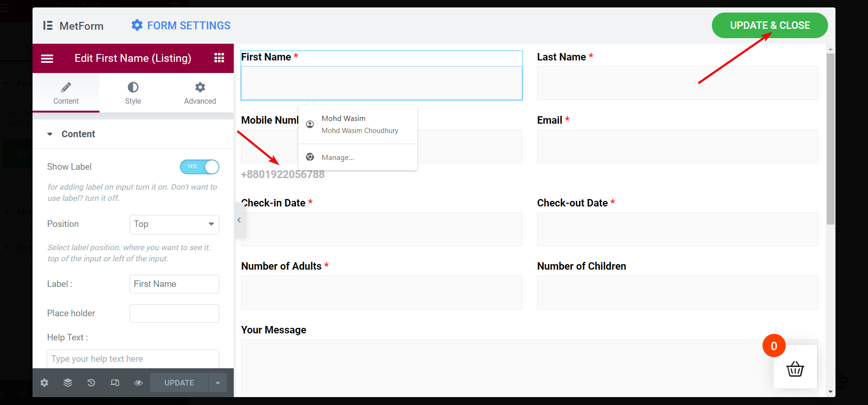
Task: Choose Manage... in the autofill popup
Action: click(x=358, y=157)
